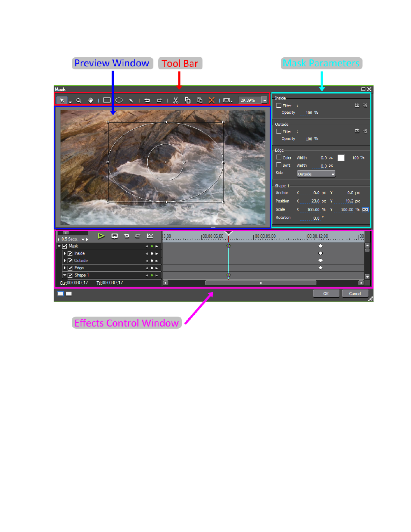Edit the Edge Color width value
Image resolution: width=411 pixels, height=532 pixels.
pyautogui.click(x=320, y=158)
